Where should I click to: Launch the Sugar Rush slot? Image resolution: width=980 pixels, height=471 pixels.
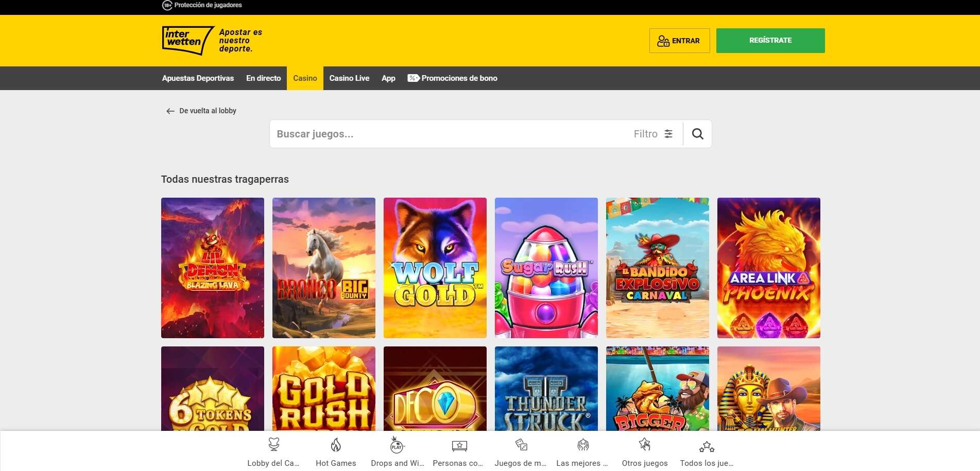(x=546, y=268)
